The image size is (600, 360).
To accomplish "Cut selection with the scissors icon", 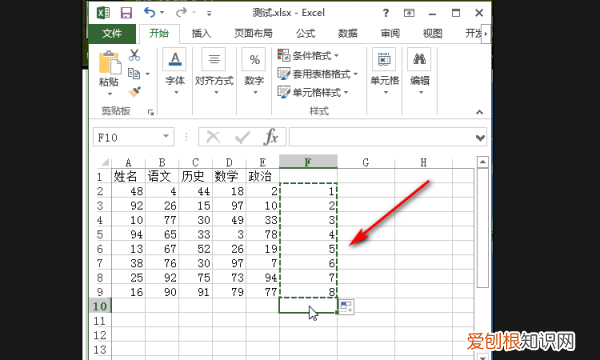I will 134,55.
